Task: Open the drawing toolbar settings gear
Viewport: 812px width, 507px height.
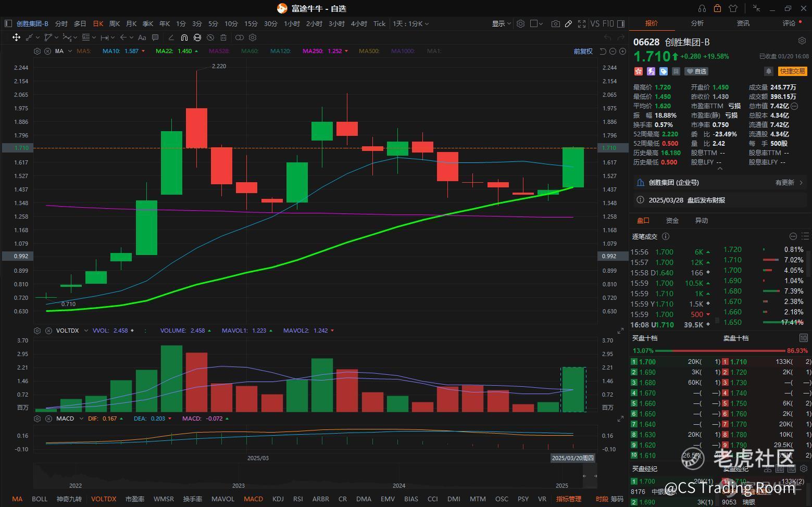Action: coord(253,37)
